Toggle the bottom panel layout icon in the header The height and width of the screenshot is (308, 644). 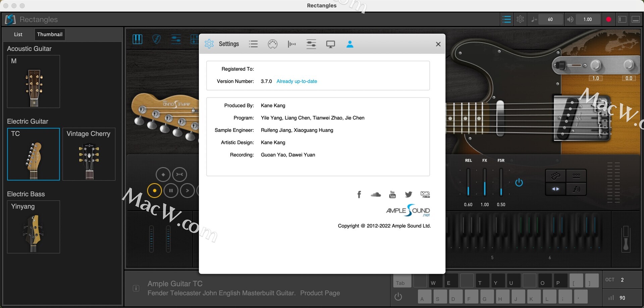click(x=636, y=19)
